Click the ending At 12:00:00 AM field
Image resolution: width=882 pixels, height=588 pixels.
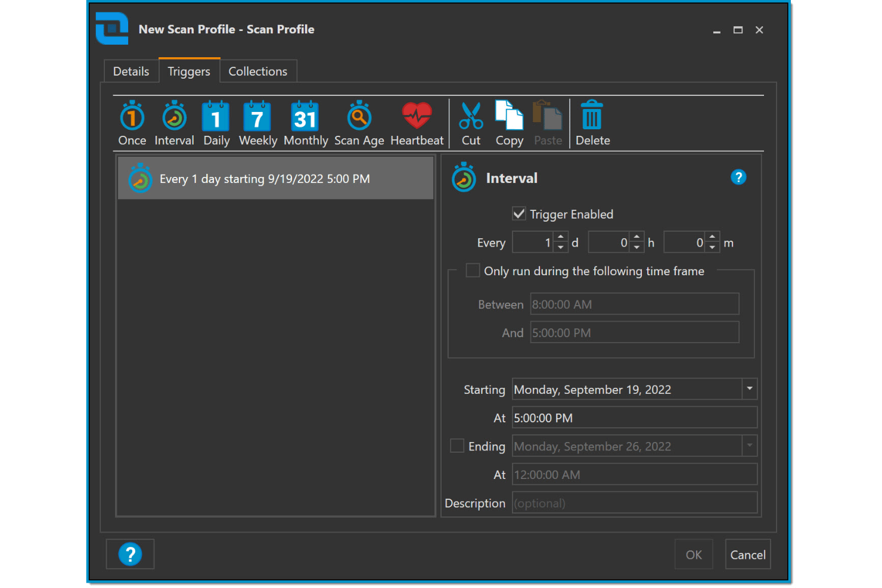tap(635, 474)
